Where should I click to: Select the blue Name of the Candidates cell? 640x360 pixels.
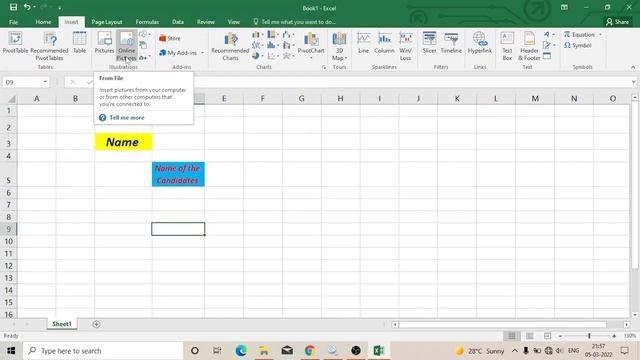click(x=178, y=174)
